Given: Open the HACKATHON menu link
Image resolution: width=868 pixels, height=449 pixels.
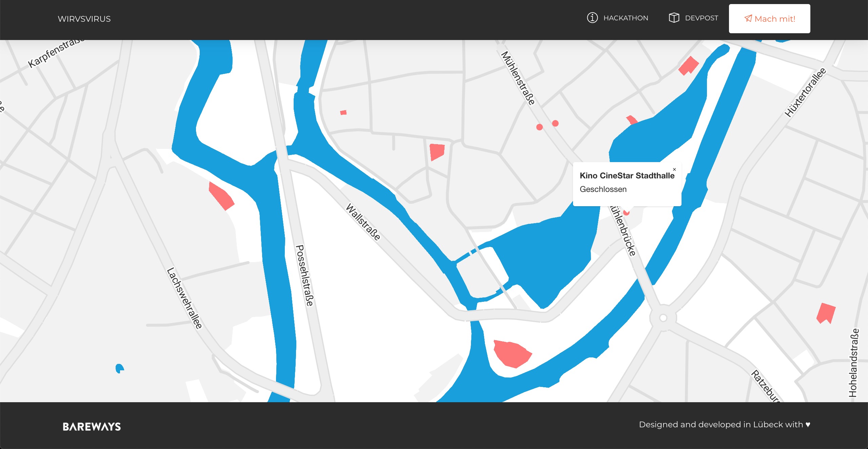Looking at the screenshot, I should tap(626, 18).
